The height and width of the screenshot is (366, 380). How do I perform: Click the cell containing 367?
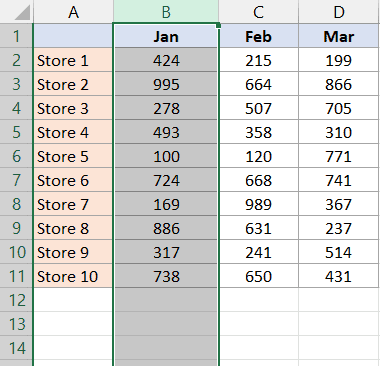[339, 204]
